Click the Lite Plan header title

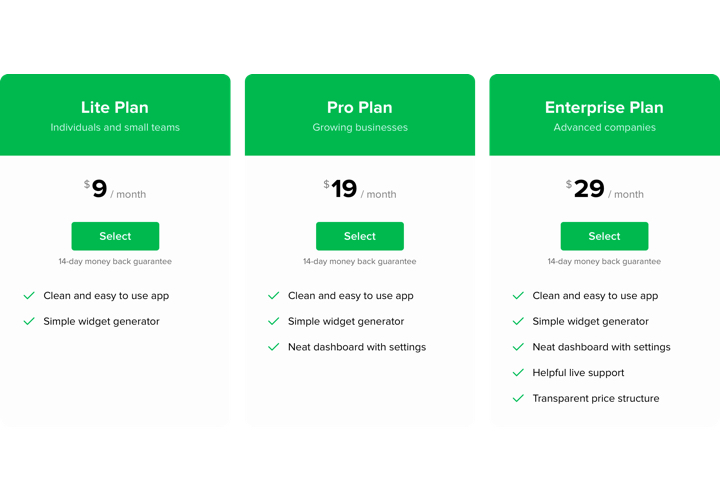point(115,107)
